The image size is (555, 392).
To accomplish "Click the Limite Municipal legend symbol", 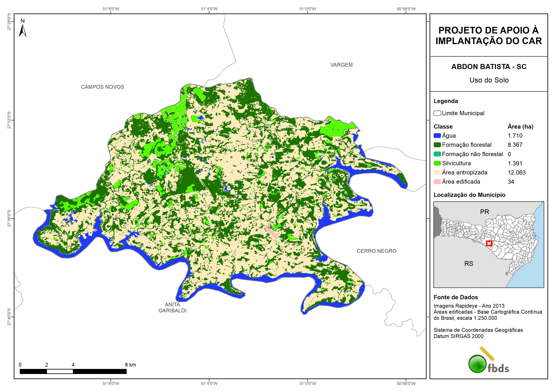I will 437,113.
